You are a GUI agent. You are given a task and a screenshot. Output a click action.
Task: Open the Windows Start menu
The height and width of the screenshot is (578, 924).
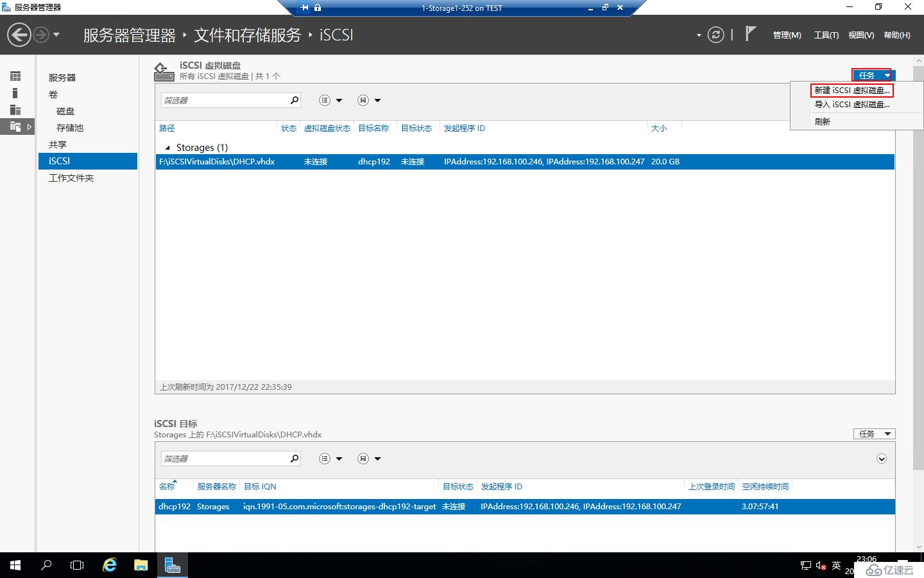(15, 565)
